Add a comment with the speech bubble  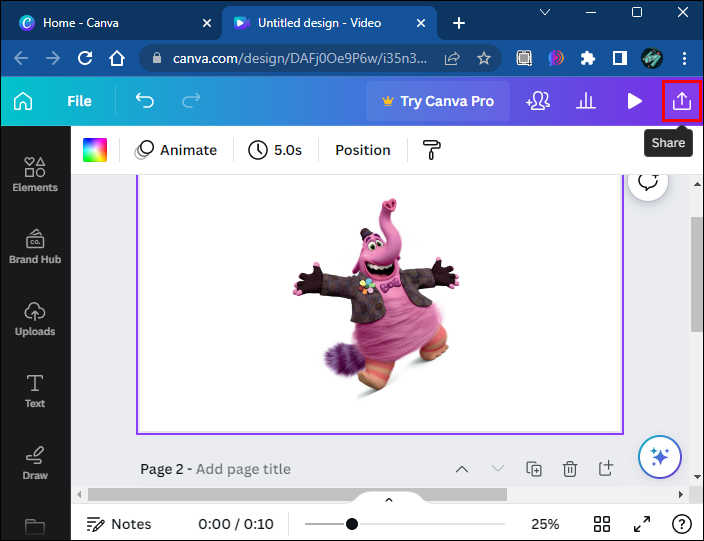[648, 181]
